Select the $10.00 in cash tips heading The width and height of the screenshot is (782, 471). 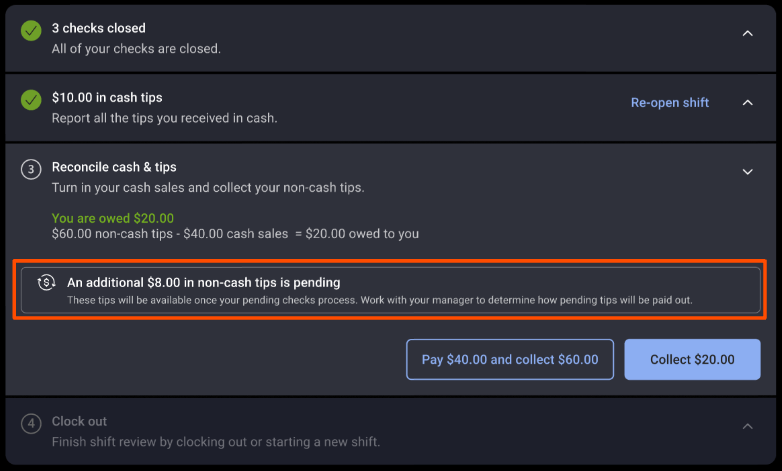[107, 98]
